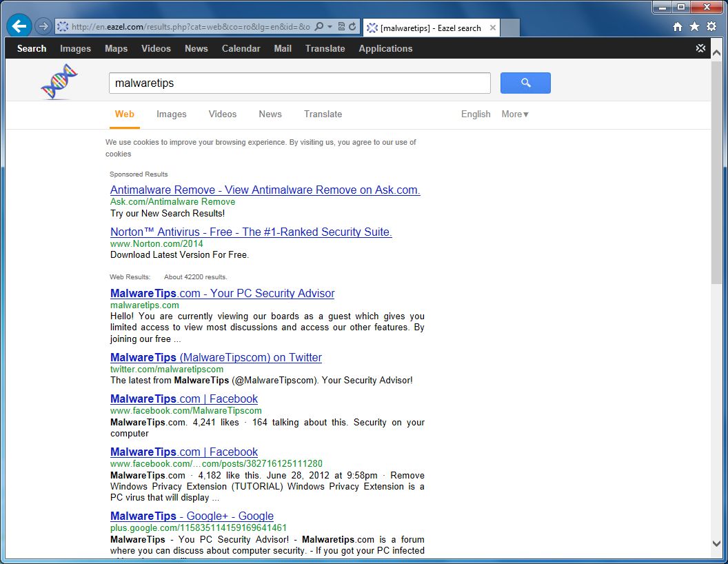
Task: Click the URL address bar field
Action: click(x=190, y=26)
